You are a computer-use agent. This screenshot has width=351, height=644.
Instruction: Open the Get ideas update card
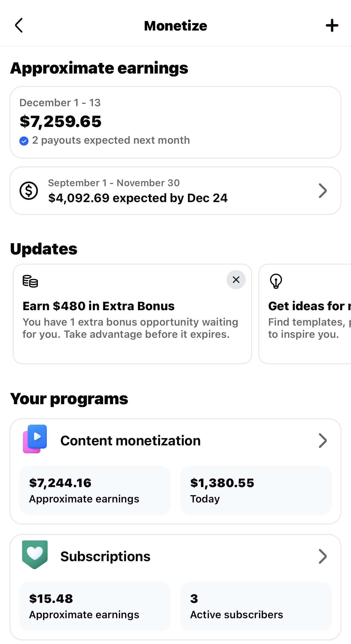(306, 314)
